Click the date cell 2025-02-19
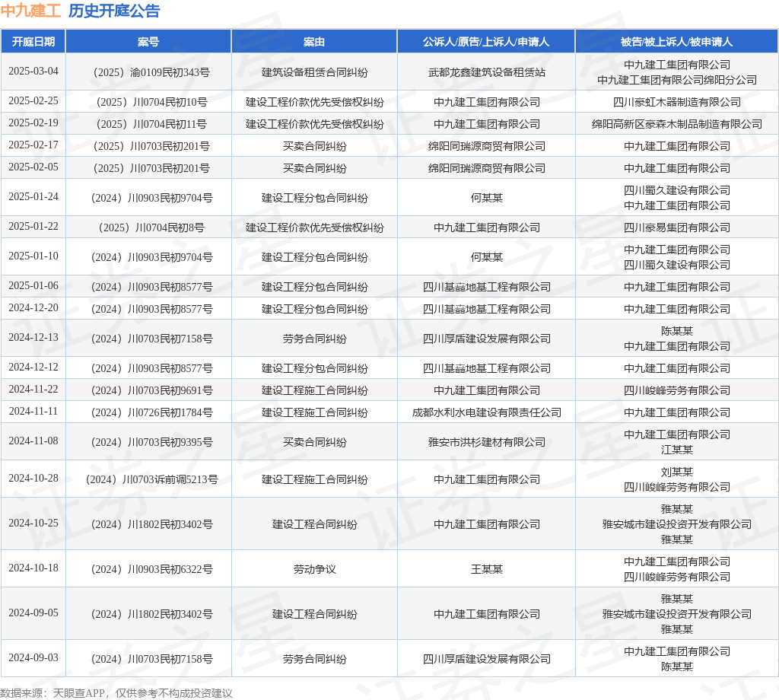This screenshot has height=700, width=779. click(x=33, y=123)
